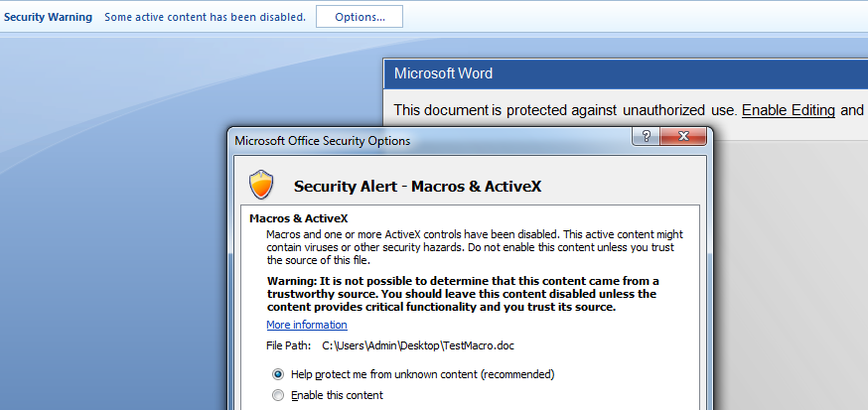Image resolution: width=868 pixels, height=410 pixels.
Task: Click 'Help protect me from unknown content' label text
Action: 422,374
